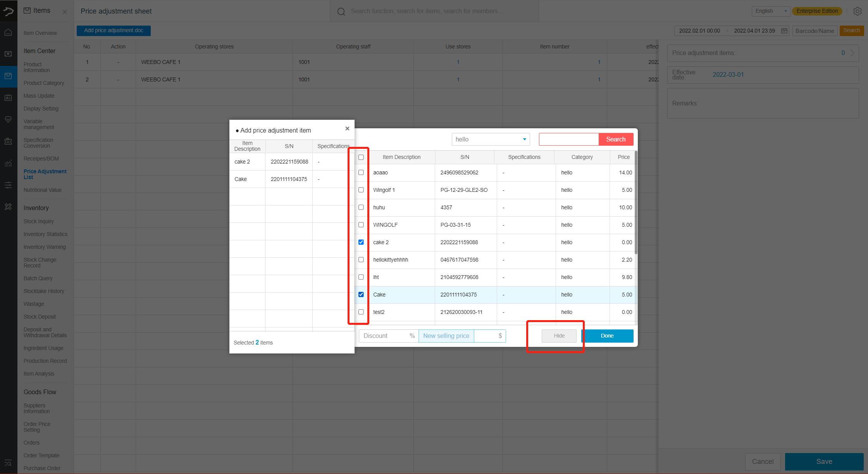868x474 pixels.
Task: Check the lht item checkbox
Action: tap(361, 277)
